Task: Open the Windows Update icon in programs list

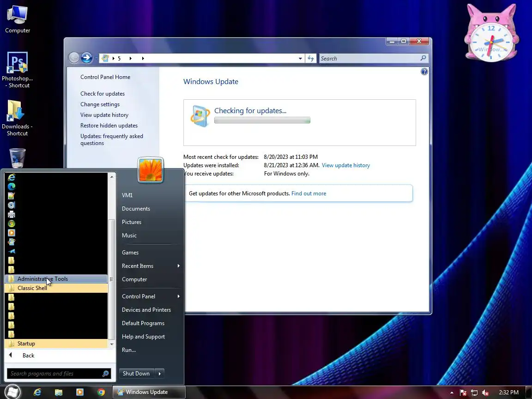Action: click(12, 242)
